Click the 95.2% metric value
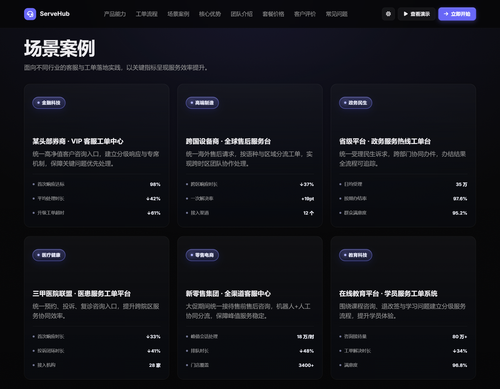 460,213
